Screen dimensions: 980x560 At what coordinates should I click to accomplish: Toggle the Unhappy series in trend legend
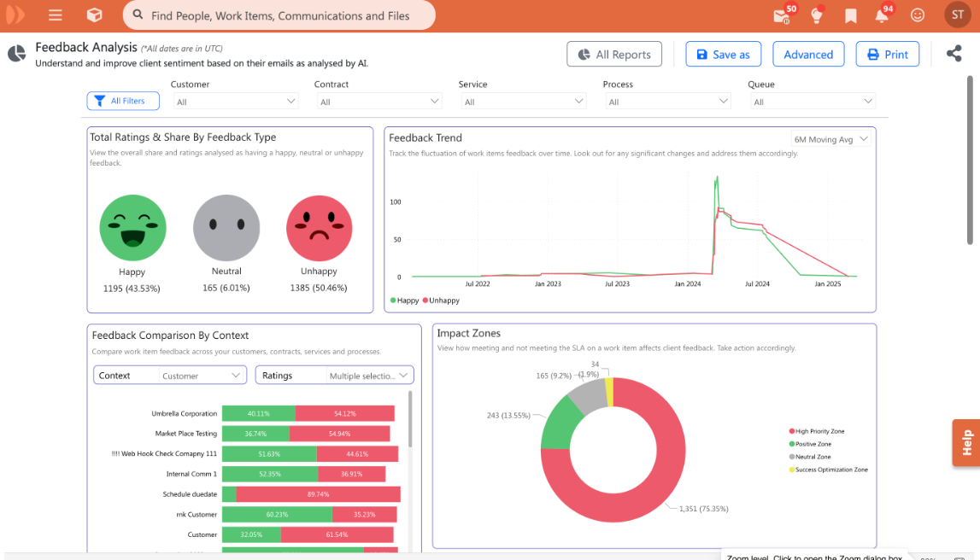point(441,300)
